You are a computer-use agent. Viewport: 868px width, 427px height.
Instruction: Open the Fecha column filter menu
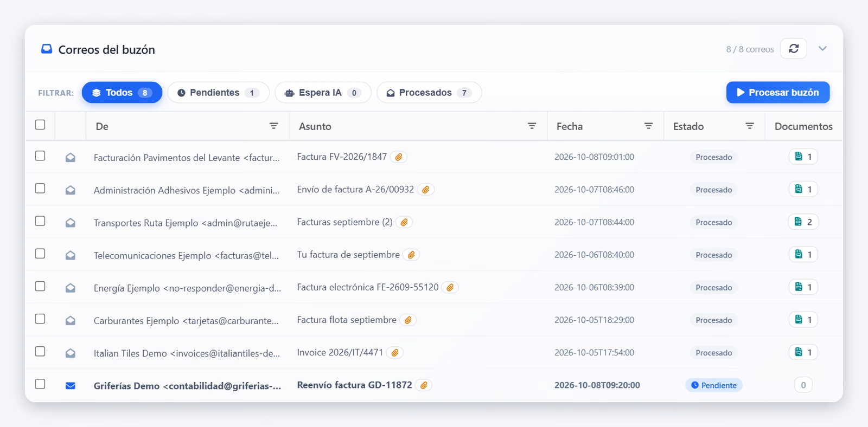click(x=648, y=126)
